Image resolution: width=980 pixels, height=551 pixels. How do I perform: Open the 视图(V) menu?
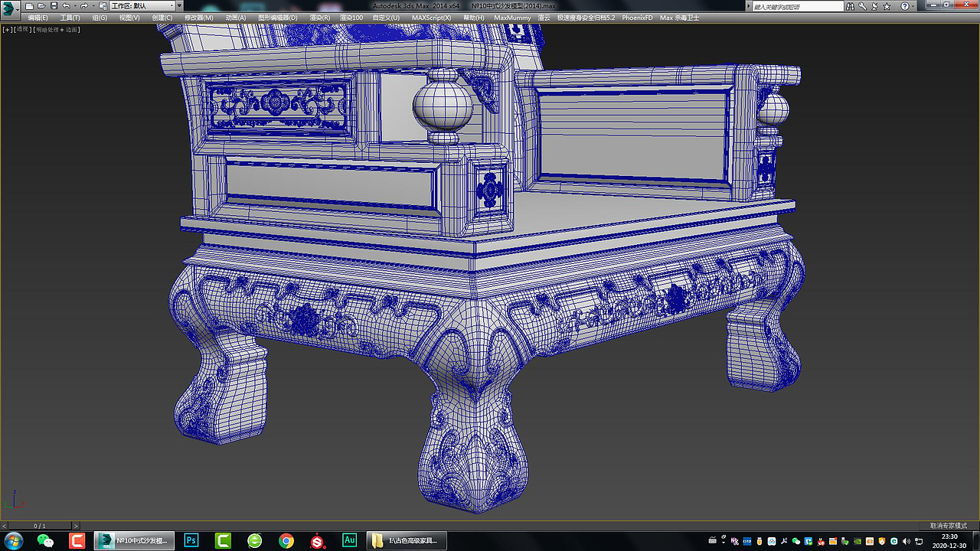click(129, 18)
